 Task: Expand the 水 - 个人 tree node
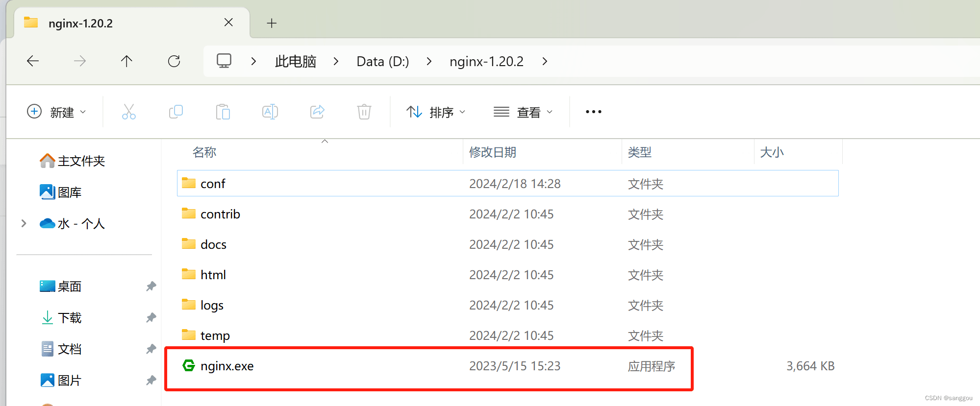(x=24, y=223)
